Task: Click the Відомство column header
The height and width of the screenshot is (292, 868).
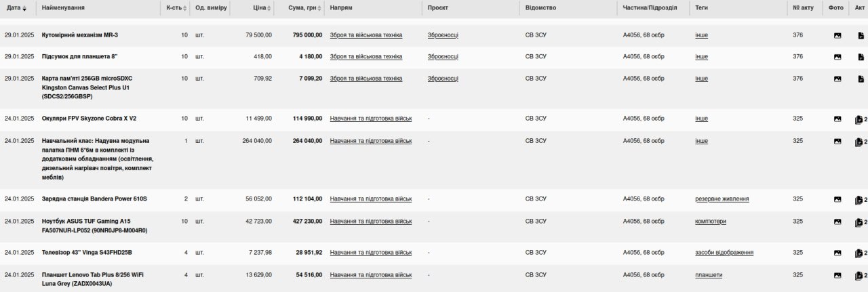Action: tap(540, 8)
